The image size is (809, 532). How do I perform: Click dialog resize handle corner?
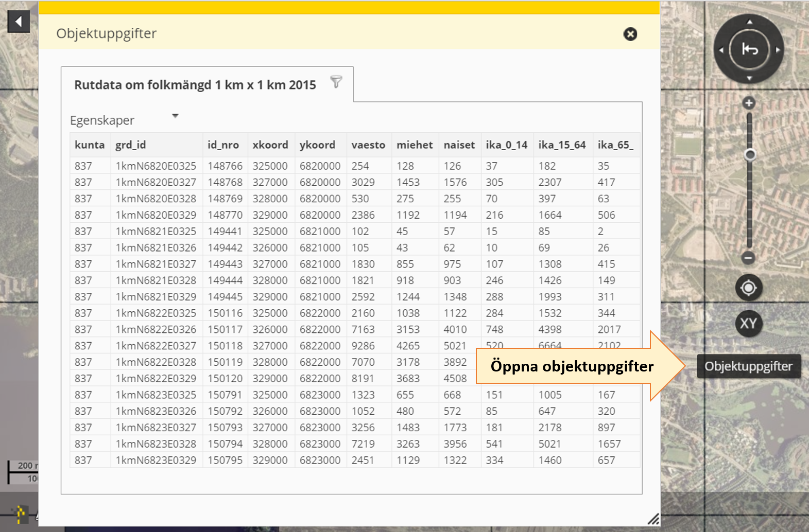653,519
